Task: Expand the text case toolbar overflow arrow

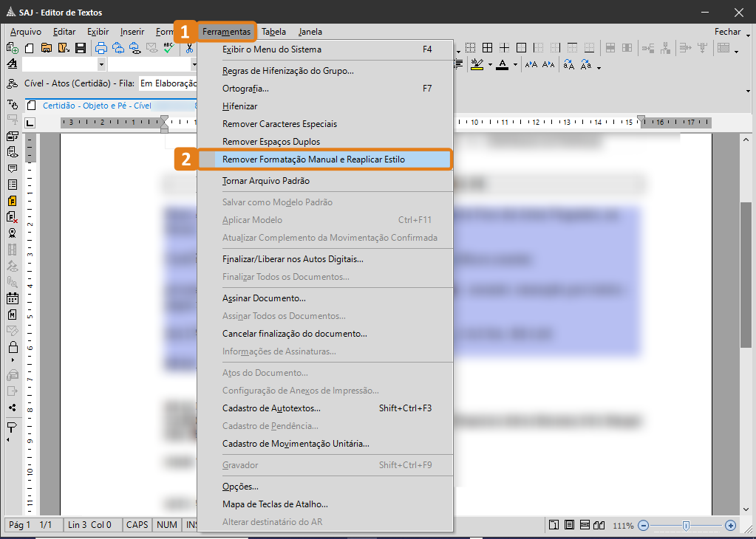Action: coord(599,67)
